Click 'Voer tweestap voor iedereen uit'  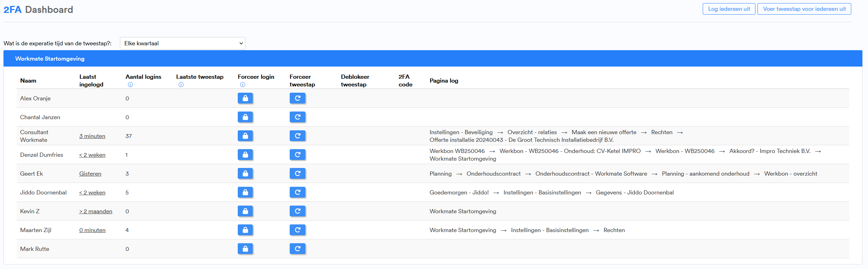pyautogui.click(x=804, y=9)
